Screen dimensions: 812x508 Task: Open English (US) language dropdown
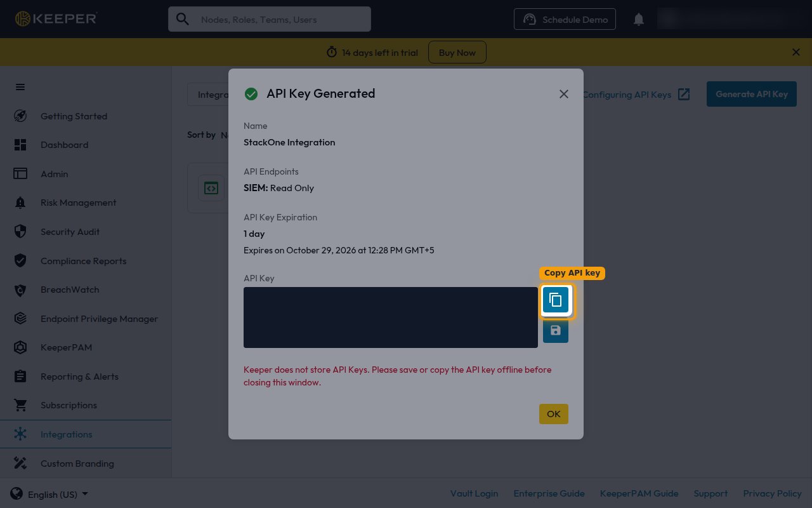pyautogui.click(x=49, y=494)
